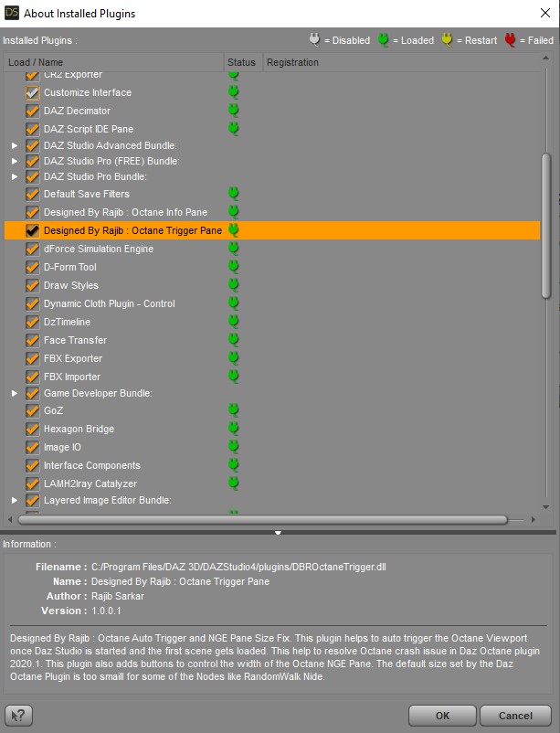Screen dimensions: 560x733
Task: Click the status plug for GoZ
Action: pyautogui.click(x=233, y=410)
